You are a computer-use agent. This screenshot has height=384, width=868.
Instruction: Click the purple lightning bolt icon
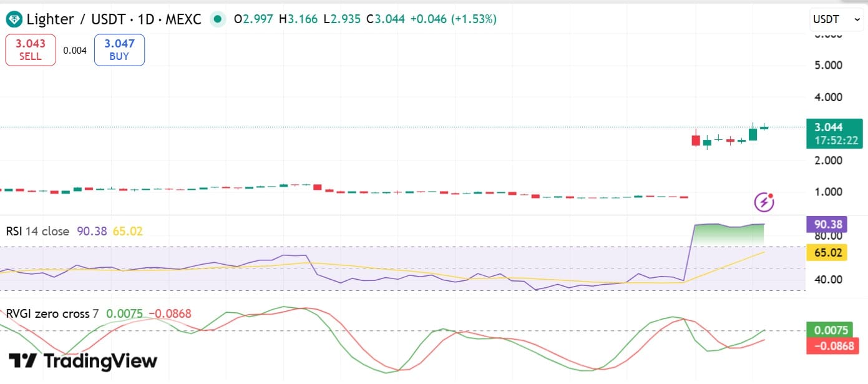(764, 201)
